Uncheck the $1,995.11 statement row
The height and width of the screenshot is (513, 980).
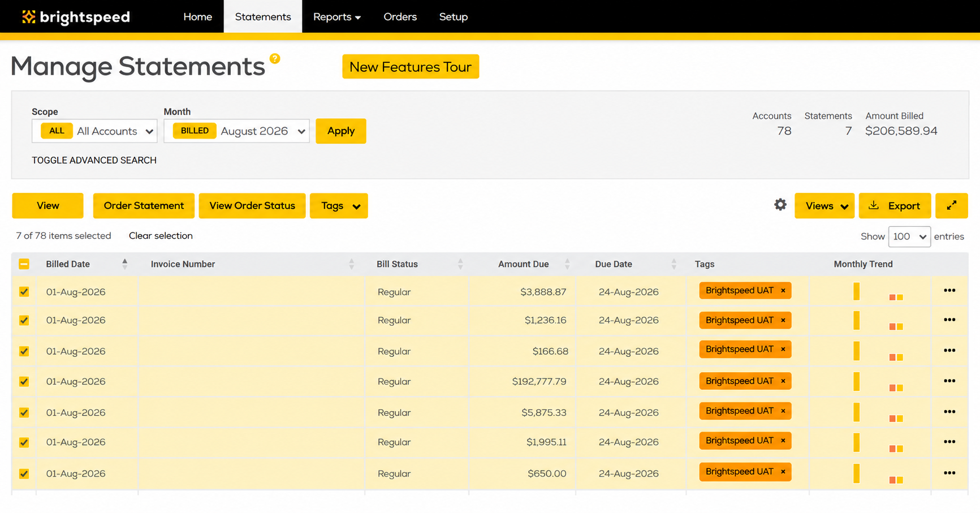click(x=24, y=443)
